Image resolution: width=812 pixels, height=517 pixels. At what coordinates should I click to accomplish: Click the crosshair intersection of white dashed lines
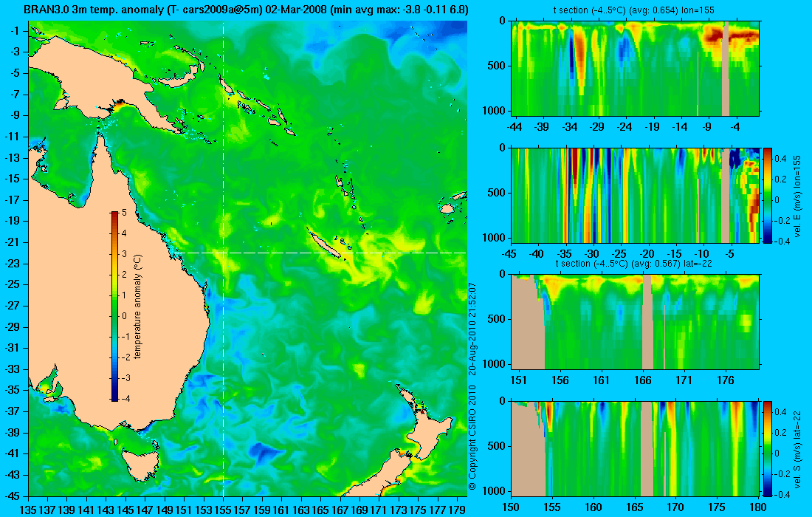pos(223,253)
